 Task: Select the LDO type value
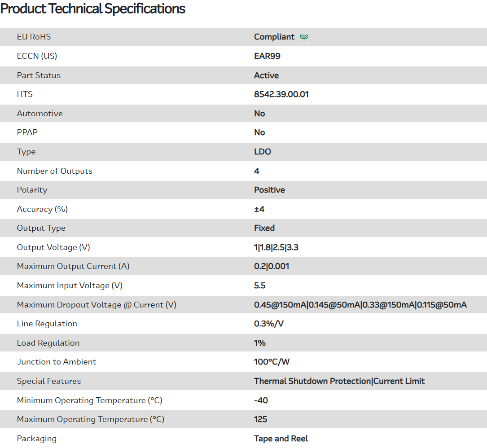click(x=262, y=152)
